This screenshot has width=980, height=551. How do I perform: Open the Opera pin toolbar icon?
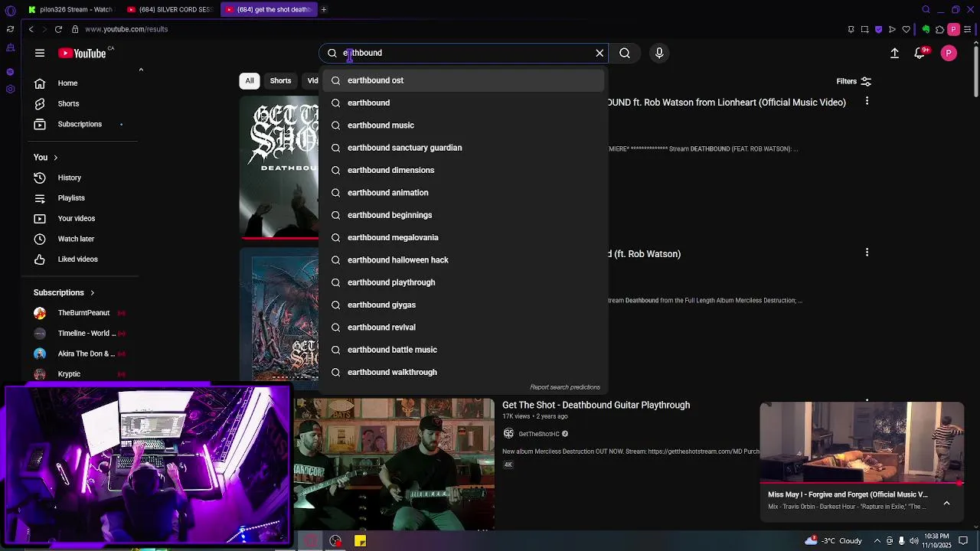pos(851,29)
